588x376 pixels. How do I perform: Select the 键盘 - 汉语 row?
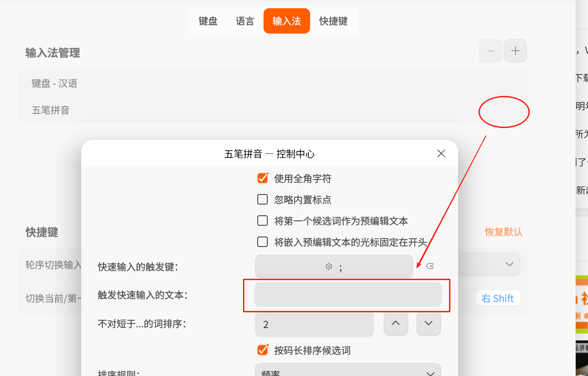coord(273,83)
